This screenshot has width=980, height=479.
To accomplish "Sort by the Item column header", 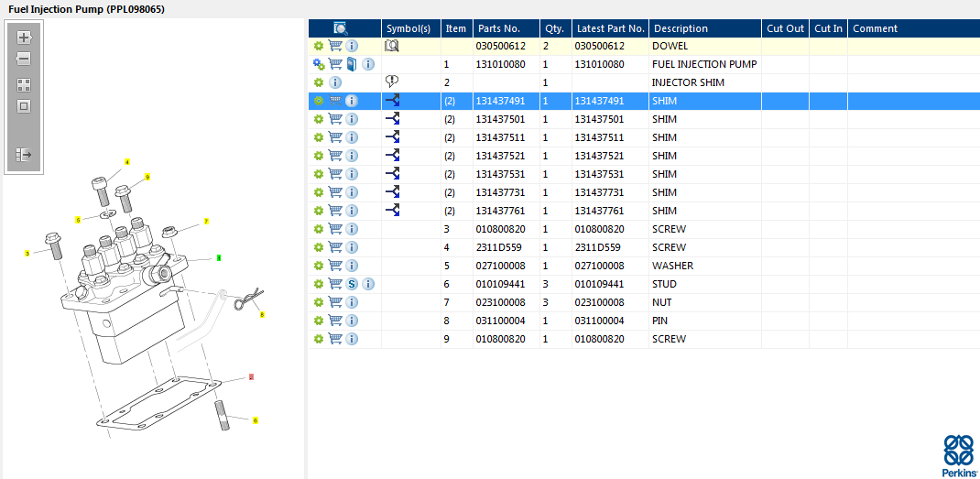I will coord(457,28).
